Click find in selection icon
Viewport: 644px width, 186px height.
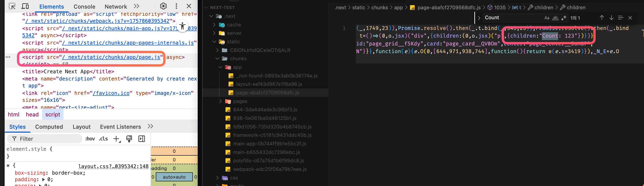(620, 18)
